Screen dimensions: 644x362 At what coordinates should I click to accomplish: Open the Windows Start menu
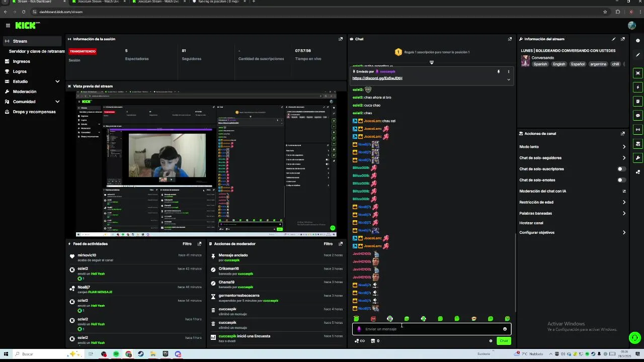[x=6, y=354]
